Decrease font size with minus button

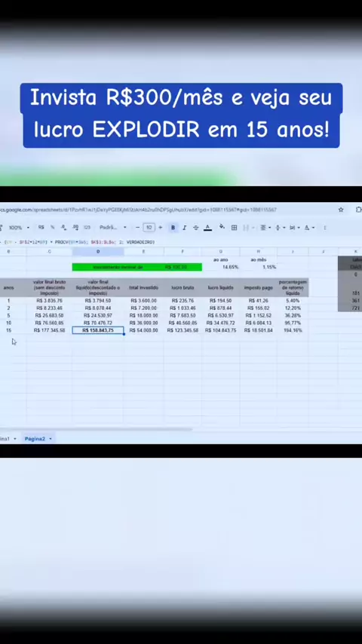click(137, 228)
